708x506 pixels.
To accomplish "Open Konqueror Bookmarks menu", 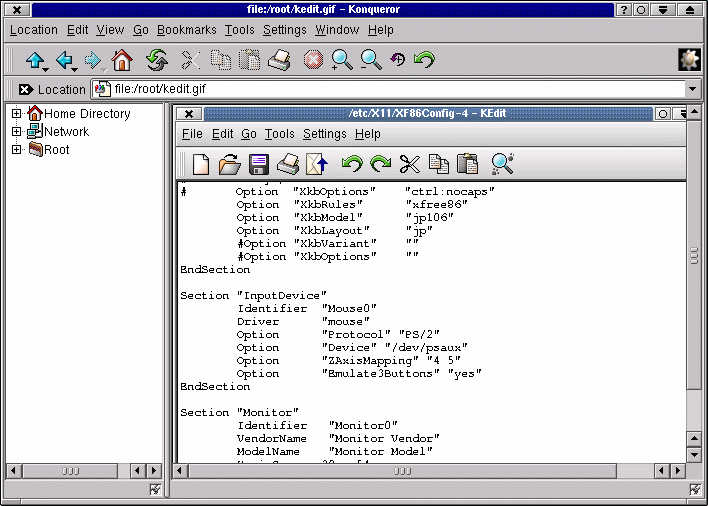I will tap(186, 30).
